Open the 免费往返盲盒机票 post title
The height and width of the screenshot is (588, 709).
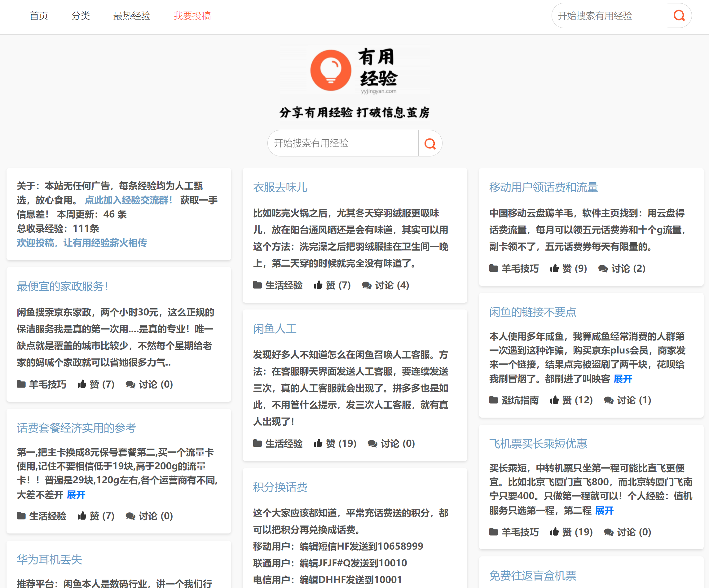533,576
